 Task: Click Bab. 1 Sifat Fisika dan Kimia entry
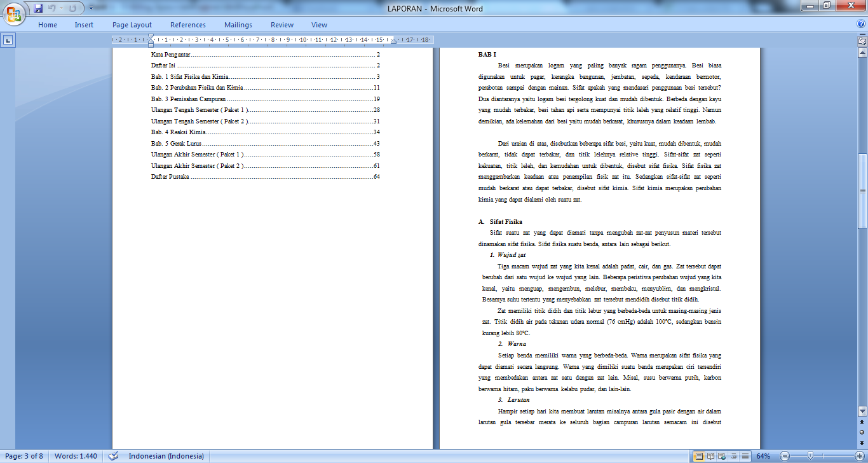point(266,76)
